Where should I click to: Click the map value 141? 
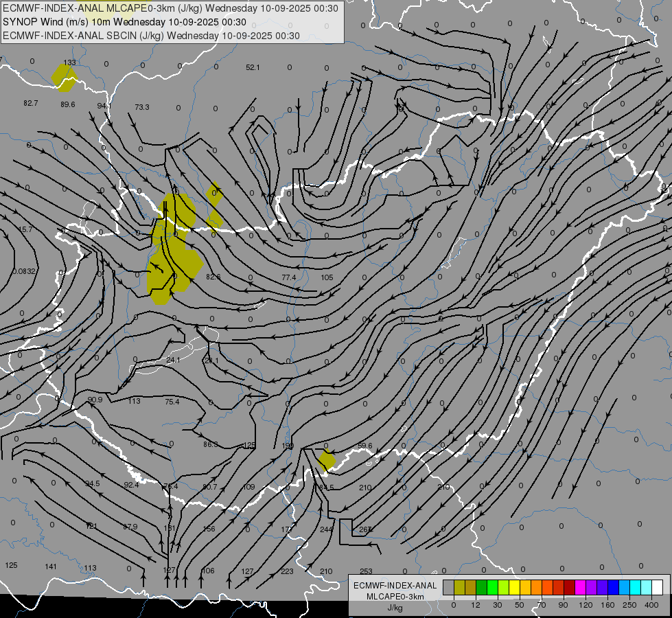(x=51, y=566)
